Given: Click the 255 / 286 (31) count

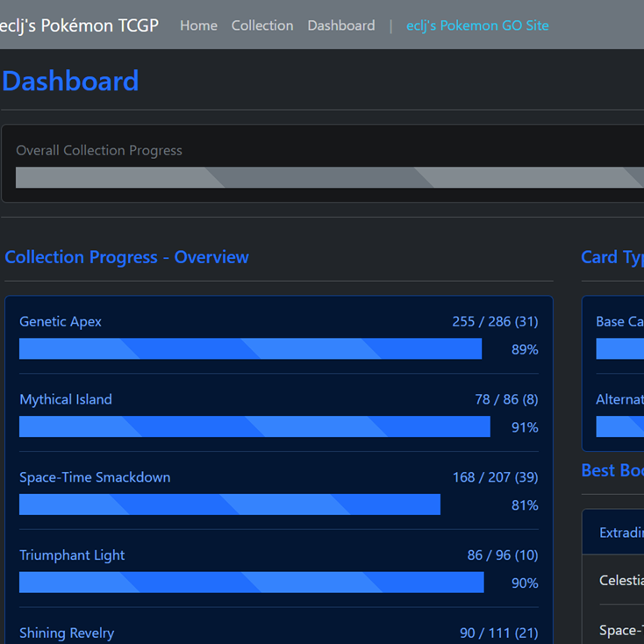Looking at the screenshot, I should (x=496, y=322).
